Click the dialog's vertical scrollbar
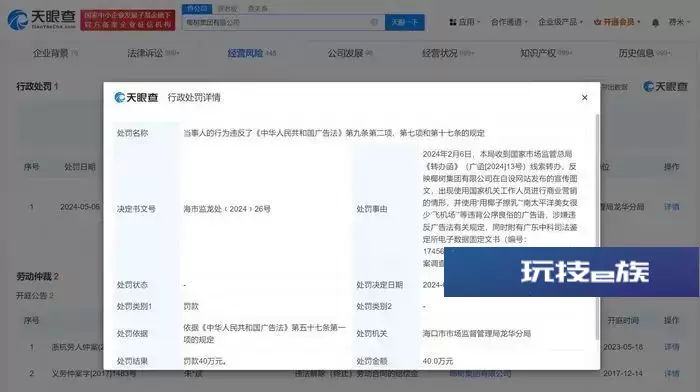Image resolution: width=700 pixels, height=392 pixels. point(597,227)
